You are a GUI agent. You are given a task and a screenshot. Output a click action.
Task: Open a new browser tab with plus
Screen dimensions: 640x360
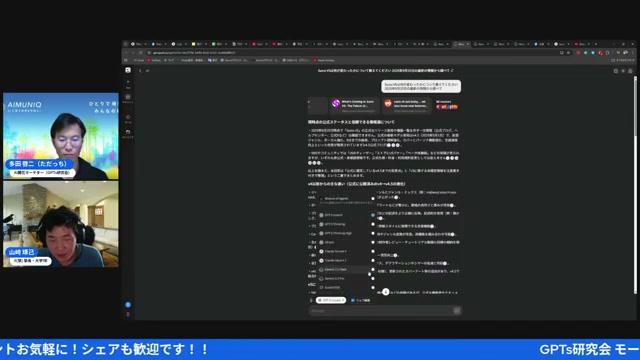click(596, 44)
